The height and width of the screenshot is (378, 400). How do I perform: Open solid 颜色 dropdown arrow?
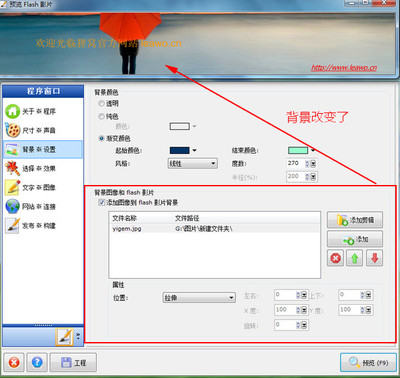tap(194, 126)
